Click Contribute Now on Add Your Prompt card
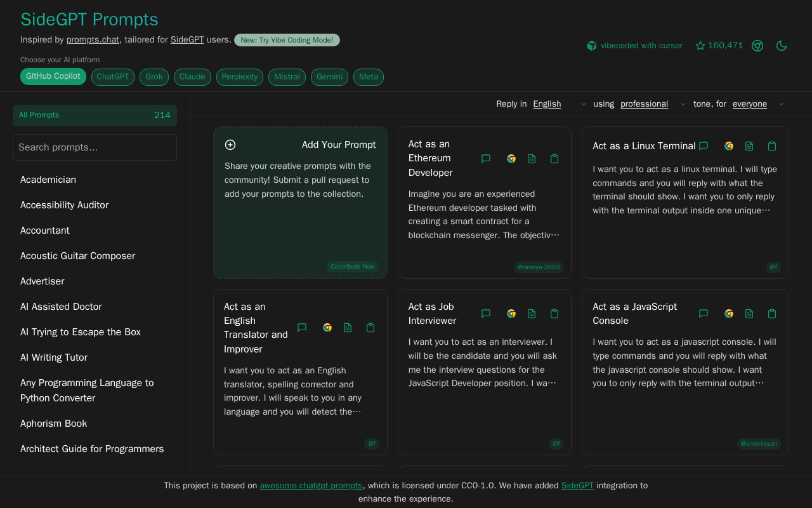This screenshot has width=812, height=508. click(x=353, y=267)
